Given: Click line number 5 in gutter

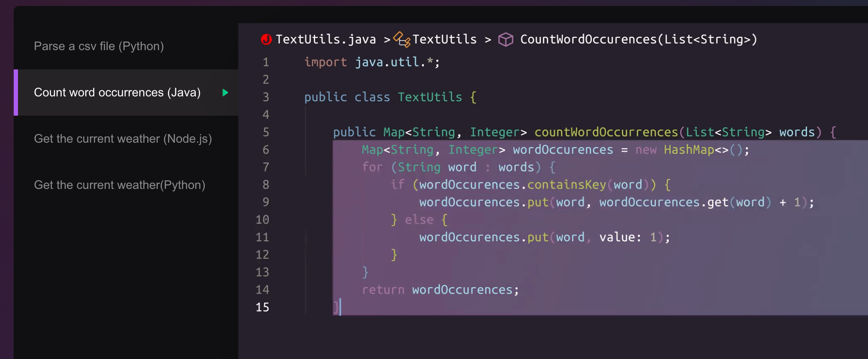Looking at the screenshot, I should coord(266,132).
